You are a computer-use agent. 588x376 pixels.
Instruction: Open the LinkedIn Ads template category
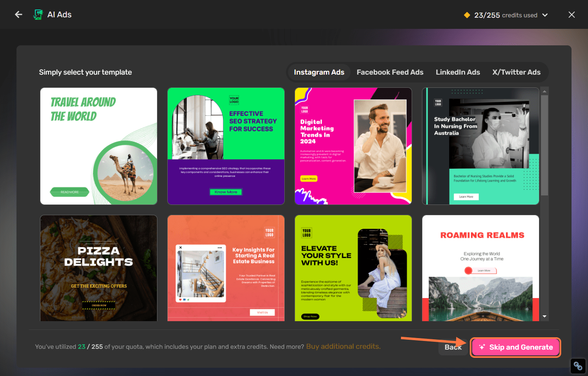[x=458, y=72]
